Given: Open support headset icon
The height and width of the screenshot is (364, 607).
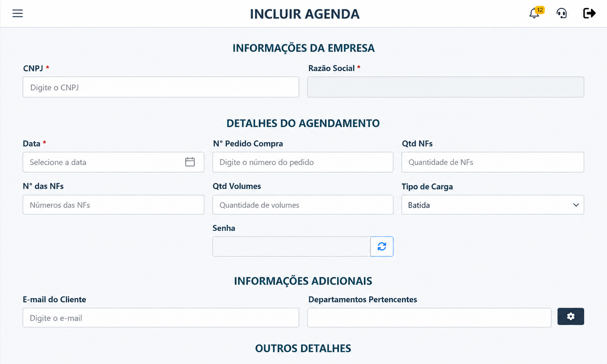Looking at the screenshot, I should pyautogui.click(x=561, y=14).
